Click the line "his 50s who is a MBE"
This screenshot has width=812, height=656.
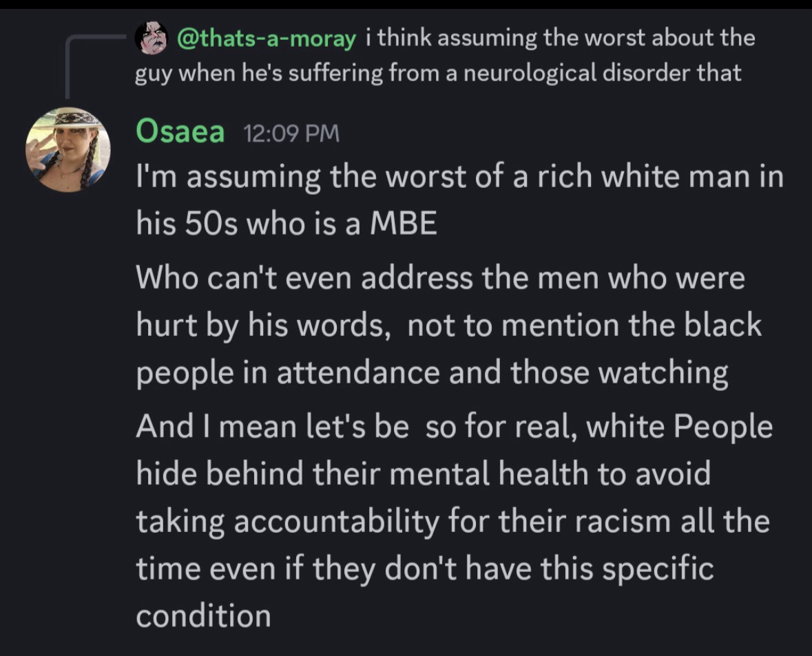pyautogui.click(x=287, y=225)
